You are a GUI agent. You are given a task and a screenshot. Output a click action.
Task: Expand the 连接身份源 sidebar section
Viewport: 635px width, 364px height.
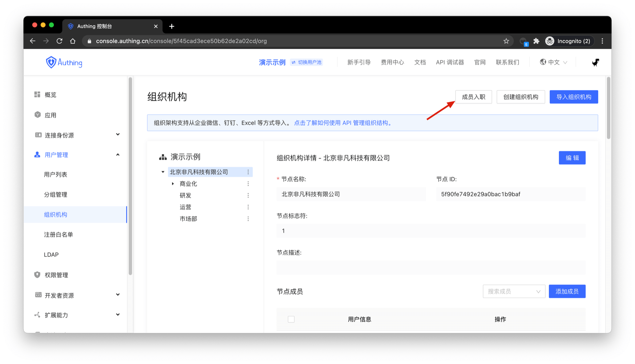pos(118,135)
